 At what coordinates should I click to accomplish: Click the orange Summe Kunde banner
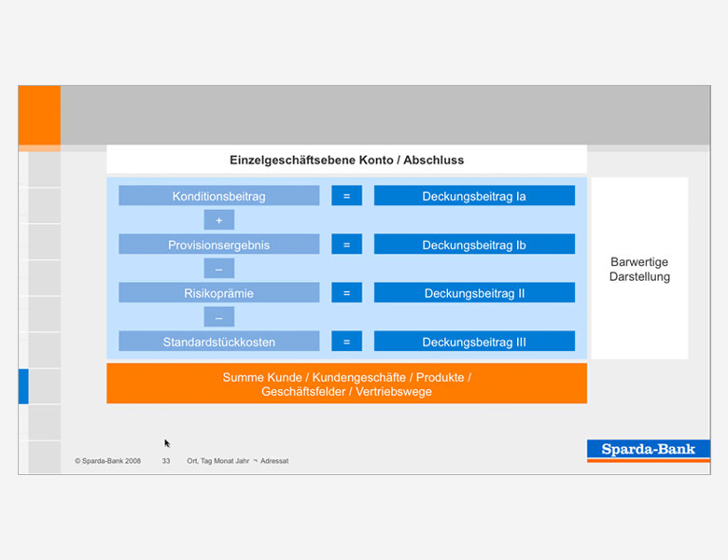pyautogui.click(x=346, y=384)
